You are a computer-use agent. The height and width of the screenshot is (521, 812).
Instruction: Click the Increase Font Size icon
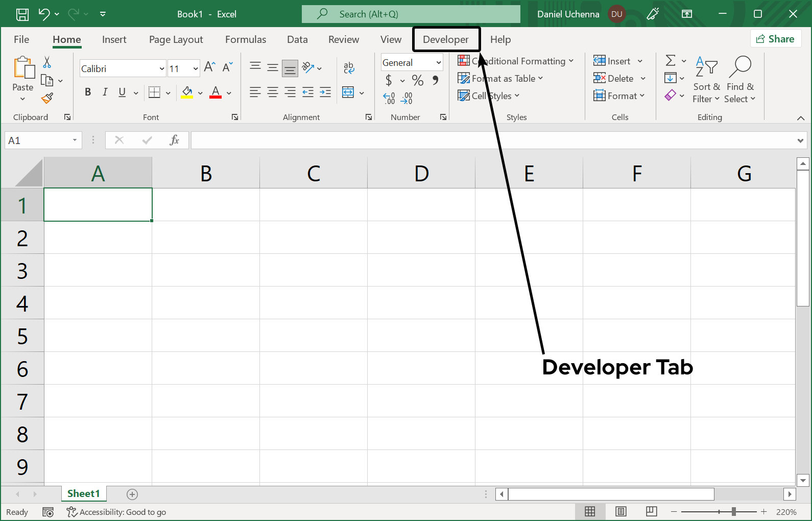pos(209,67)
